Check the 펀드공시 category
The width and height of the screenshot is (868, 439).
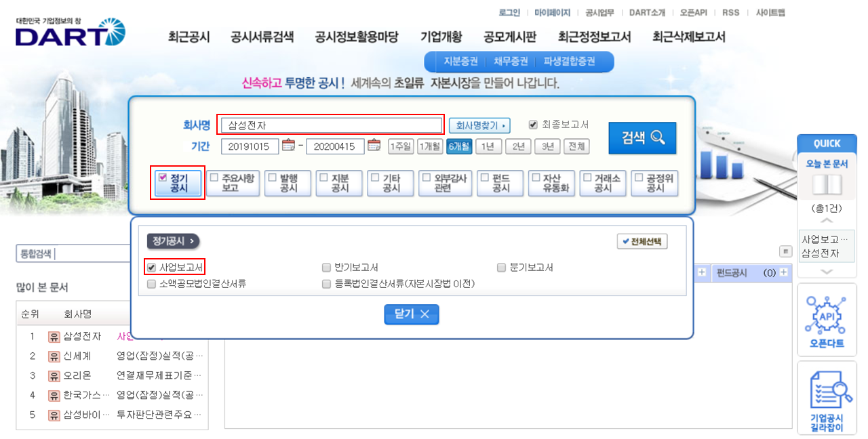click(486, 177)
